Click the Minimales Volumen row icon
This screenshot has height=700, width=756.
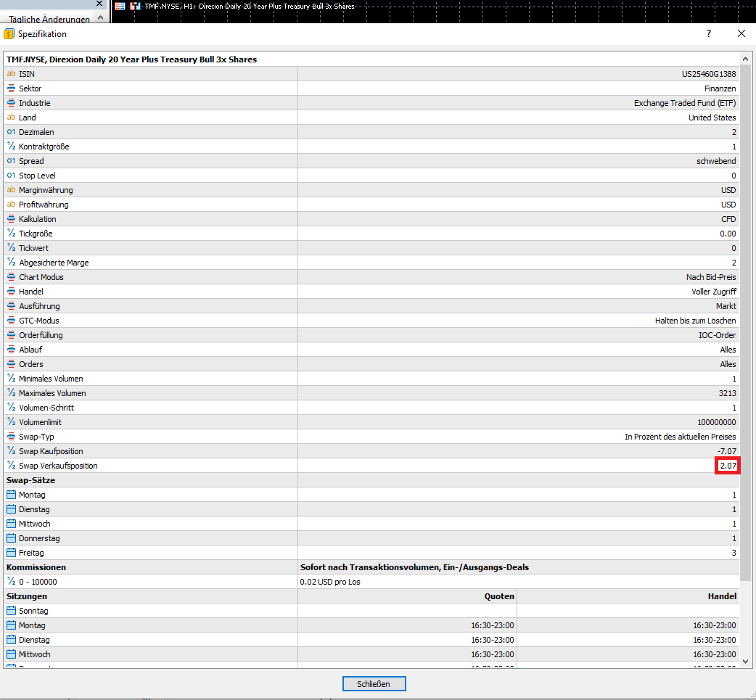pyautogui.click(x=11, y=379)
